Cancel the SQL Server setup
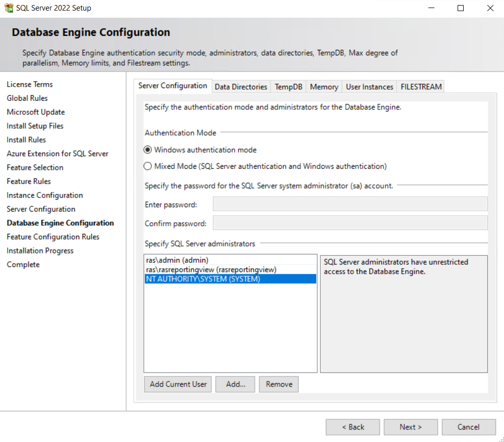The image size is (504, 442). pyautogui.click(x=468, y=427)
